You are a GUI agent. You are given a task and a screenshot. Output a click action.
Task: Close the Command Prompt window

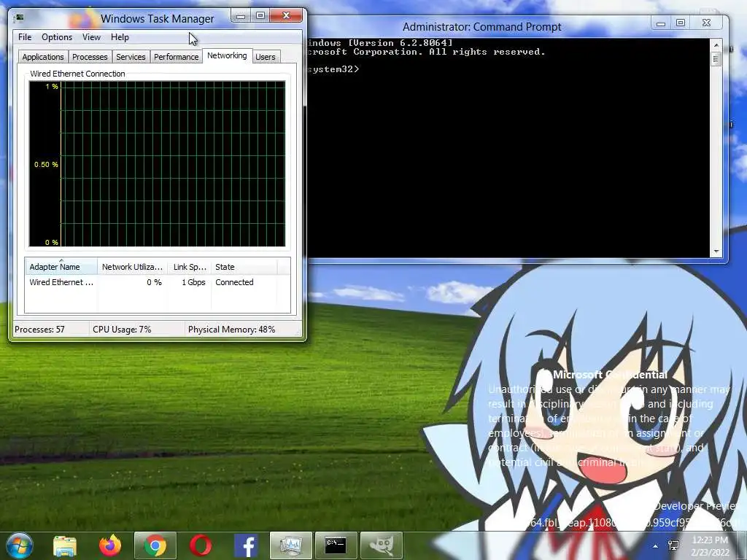coord(706,23)
